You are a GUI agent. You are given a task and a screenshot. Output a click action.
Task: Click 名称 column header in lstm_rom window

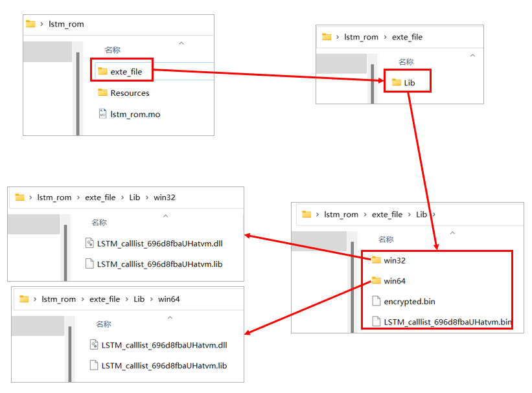tap(112, 50)
